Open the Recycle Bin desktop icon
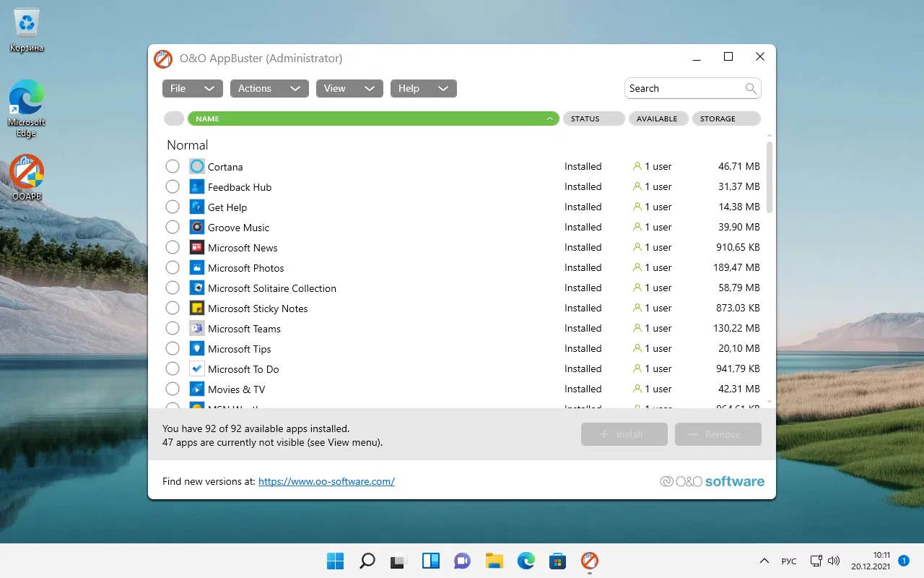This screenshot has width=924, height=578. 27,30
